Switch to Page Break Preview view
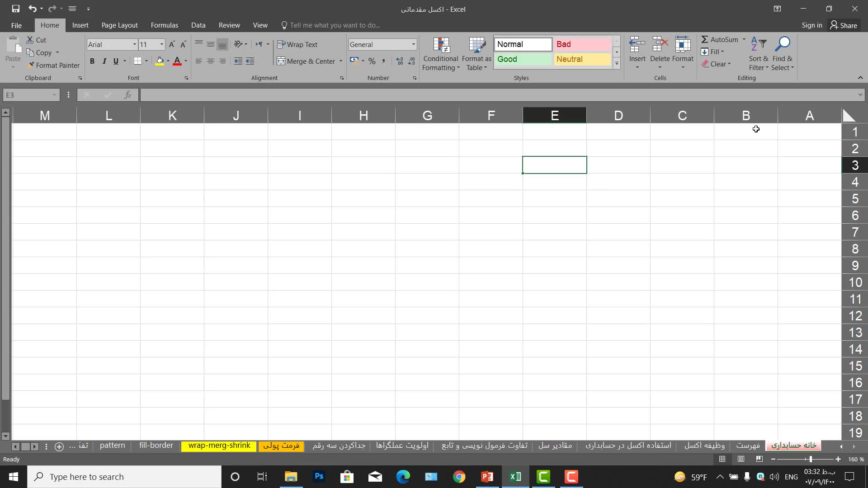 point(759,459)
